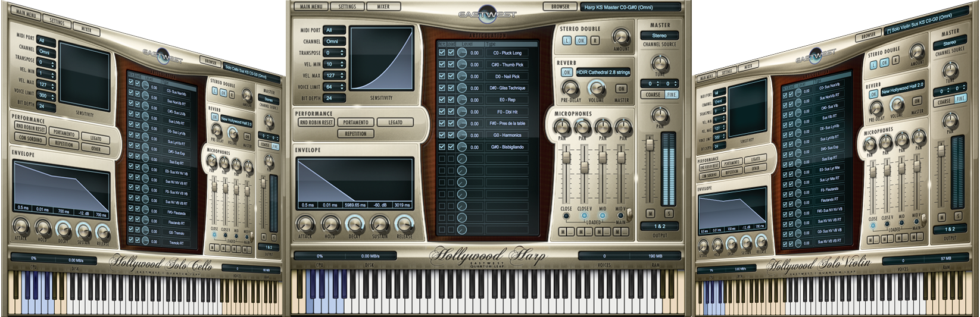This screenshot has width=980, height=317.
Task: Enable Portamento in the Harp window
Action: point(355,123)
